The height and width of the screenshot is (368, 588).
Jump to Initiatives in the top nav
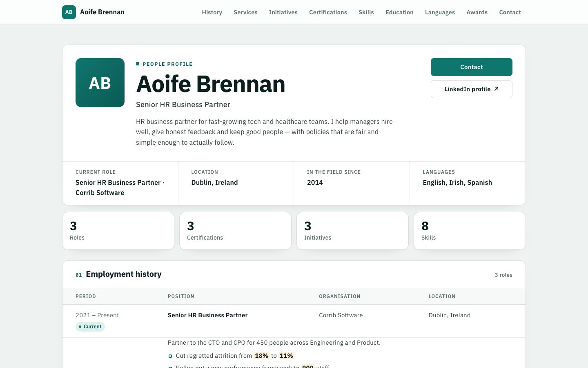coord(283,12)
